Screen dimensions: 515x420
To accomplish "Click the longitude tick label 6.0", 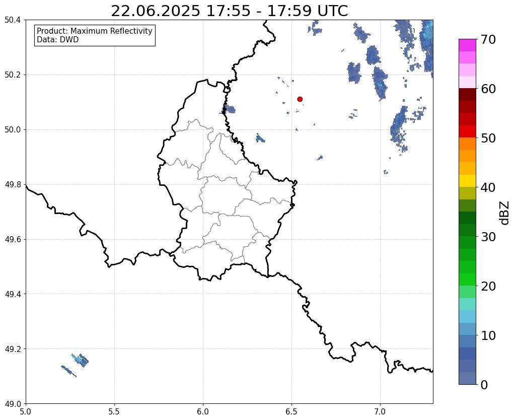I will coord(203,411).
